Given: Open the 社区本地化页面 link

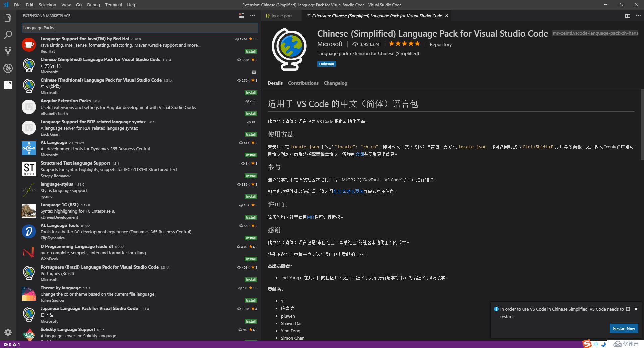Looking at the screenshot, I should tap(348, 191).
